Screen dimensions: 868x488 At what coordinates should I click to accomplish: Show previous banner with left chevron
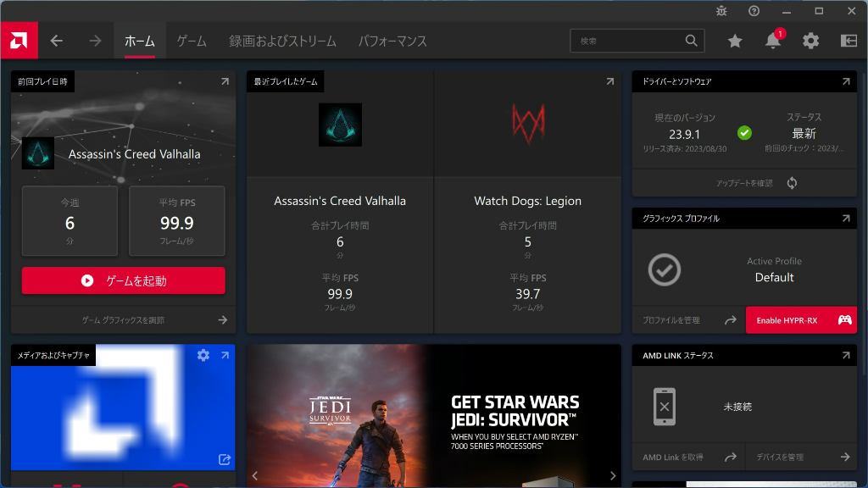click(254, 475)
